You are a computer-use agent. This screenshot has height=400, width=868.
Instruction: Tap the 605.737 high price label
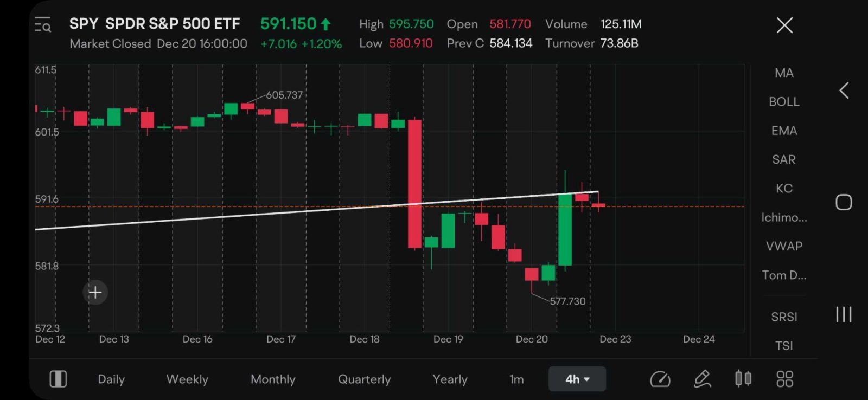click(x=284, y=95)
